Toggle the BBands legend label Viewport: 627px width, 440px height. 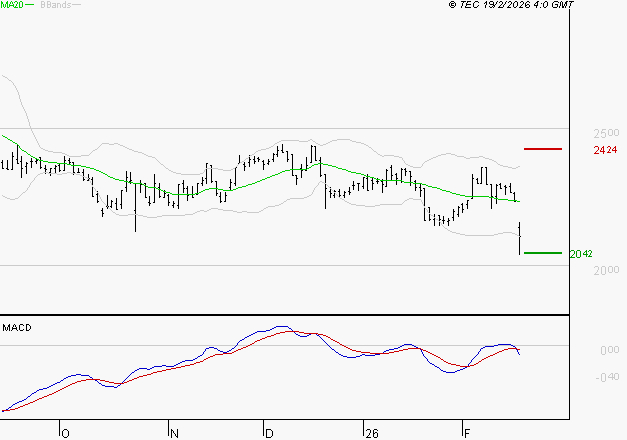[x=53, y=6]
